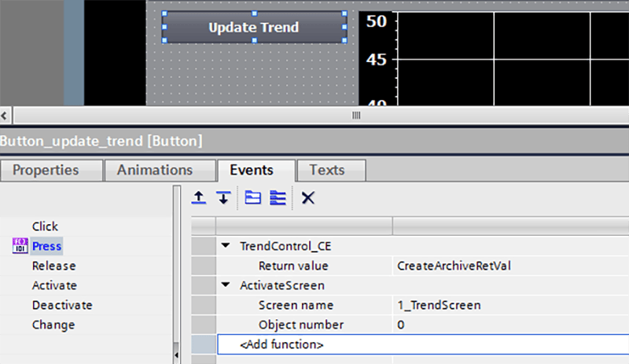Screen dimensions: 629x364
Task: Click the trend axis value 50
Action: click(377, 21)
